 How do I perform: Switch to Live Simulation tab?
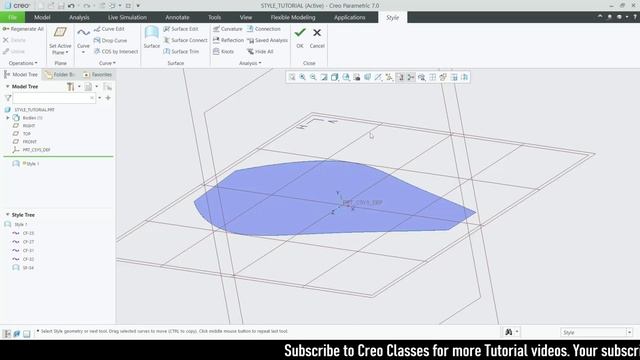click(127, 17)
